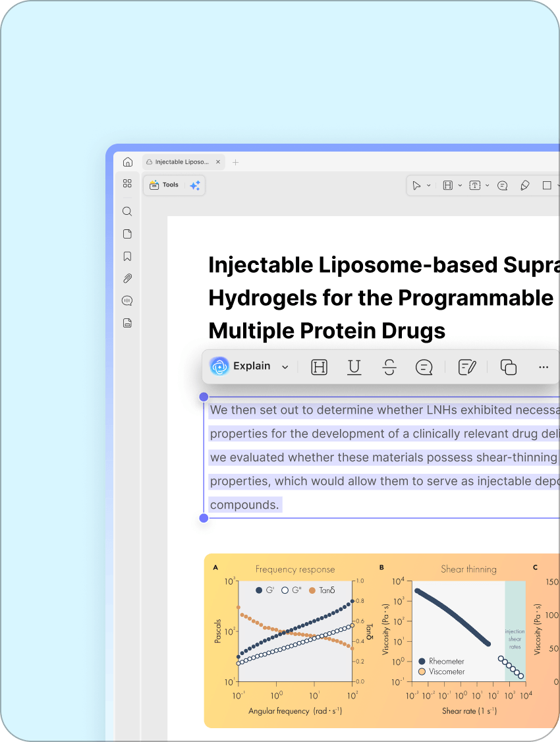Click the Viscometer legend entry
Image resolution: width=560 pixels, height=742 pixels.
(442, 671)
